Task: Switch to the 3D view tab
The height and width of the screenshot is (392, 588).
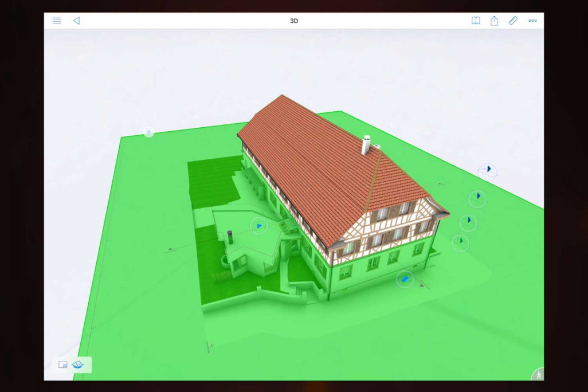Action: (294, 21)
